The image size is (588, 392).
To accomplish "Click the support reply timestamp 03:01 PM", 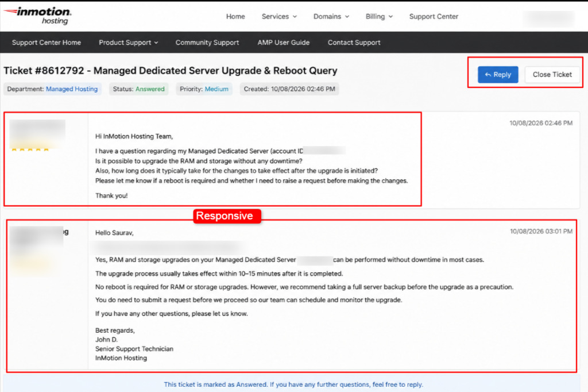I will (541, 231).
